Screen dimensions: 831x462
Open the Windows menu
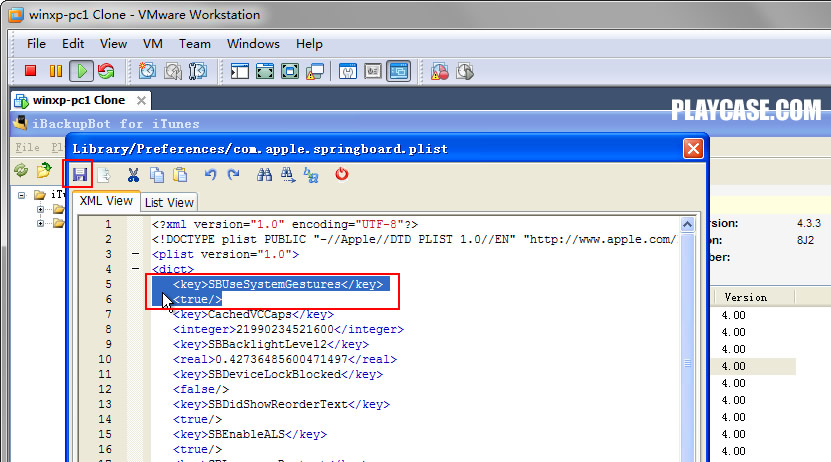[253, 44]
